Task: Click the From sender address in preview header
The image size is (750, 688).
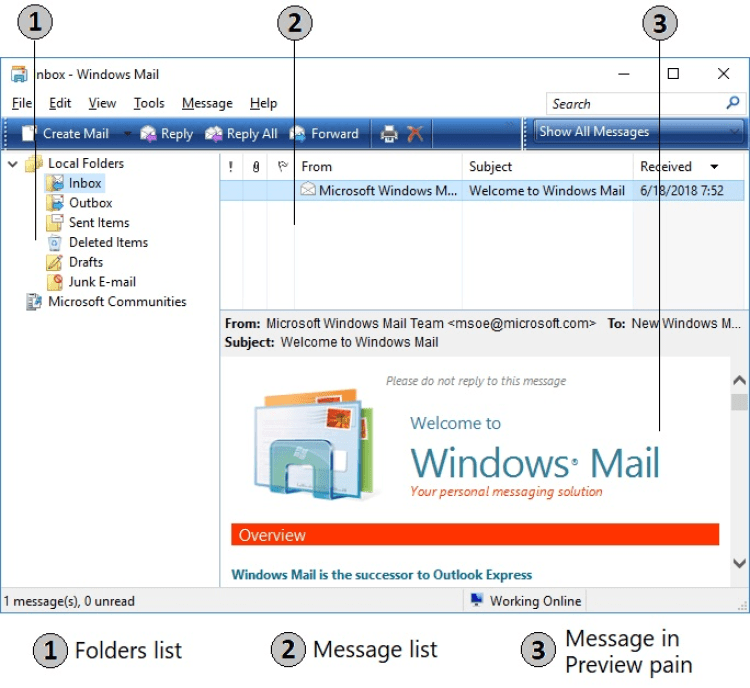Action: pos(430,323)
